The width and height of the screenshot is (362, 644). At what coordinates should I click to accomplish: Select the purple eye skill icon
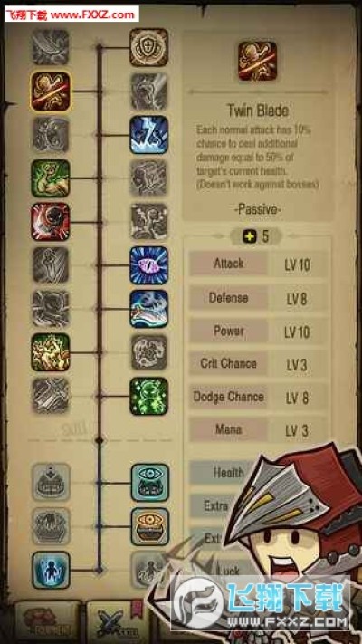(x=149, y=265)
